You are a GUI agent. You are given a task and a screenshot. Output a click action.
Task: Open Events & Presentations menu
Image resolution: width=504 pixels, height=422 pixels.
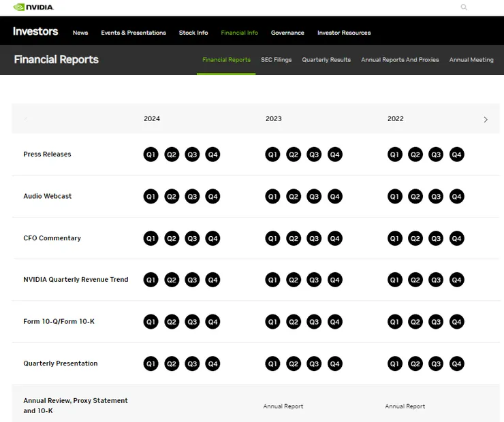point(133,33)
